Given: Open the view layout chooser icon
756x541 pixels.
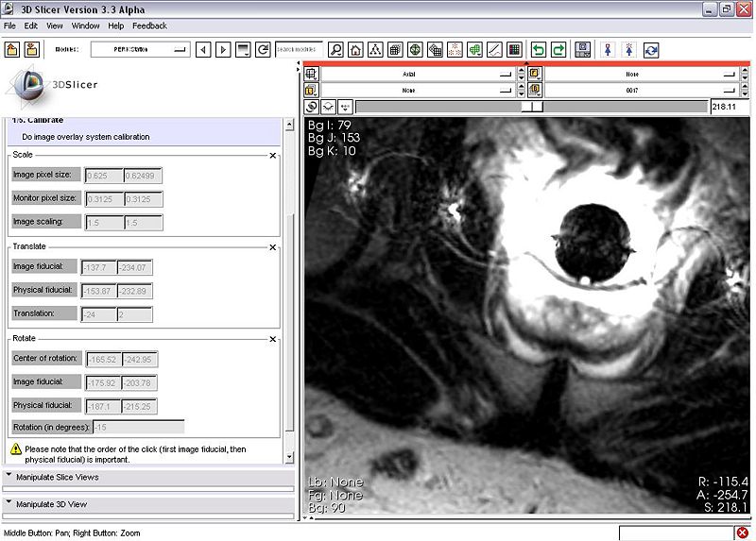Looking at the screenshot, I should click(x=583, y=49).
